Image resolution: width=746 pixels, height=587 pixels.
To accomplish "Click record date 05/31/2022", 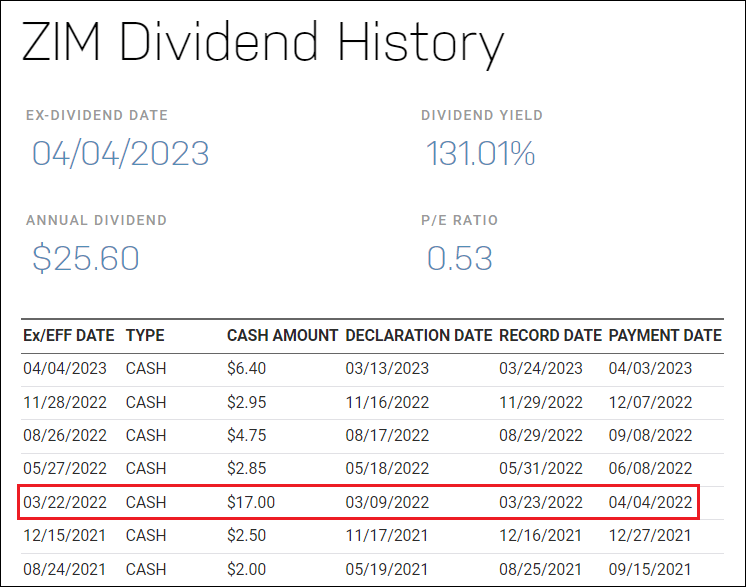I will 541,468.
